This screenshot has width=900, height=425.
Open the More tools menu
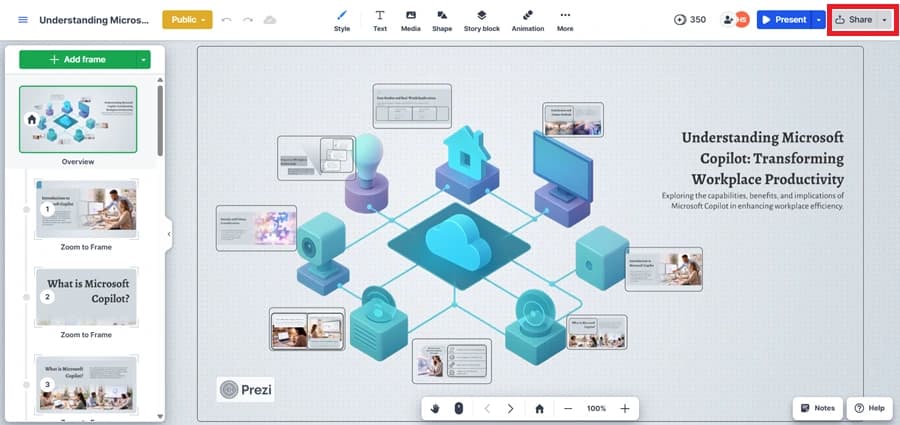(x=565, y=20)
